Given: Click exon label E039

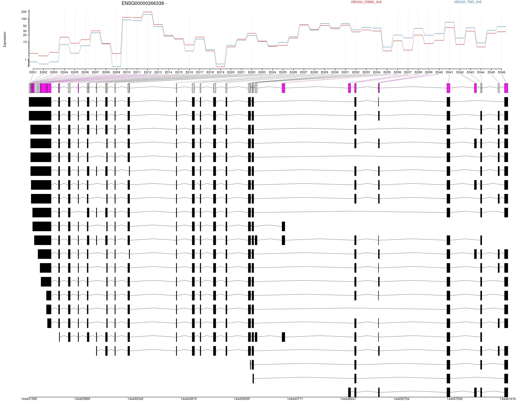Looking at the screenshot, I should (x=429, y=72).
